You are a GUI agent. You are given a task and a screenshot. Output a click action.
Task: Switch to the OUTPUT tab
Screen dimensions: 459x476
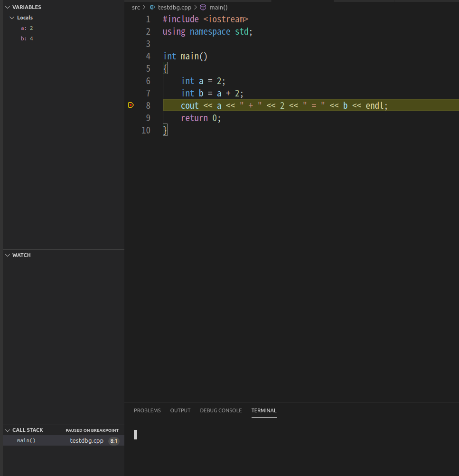(x=180, y=410)
